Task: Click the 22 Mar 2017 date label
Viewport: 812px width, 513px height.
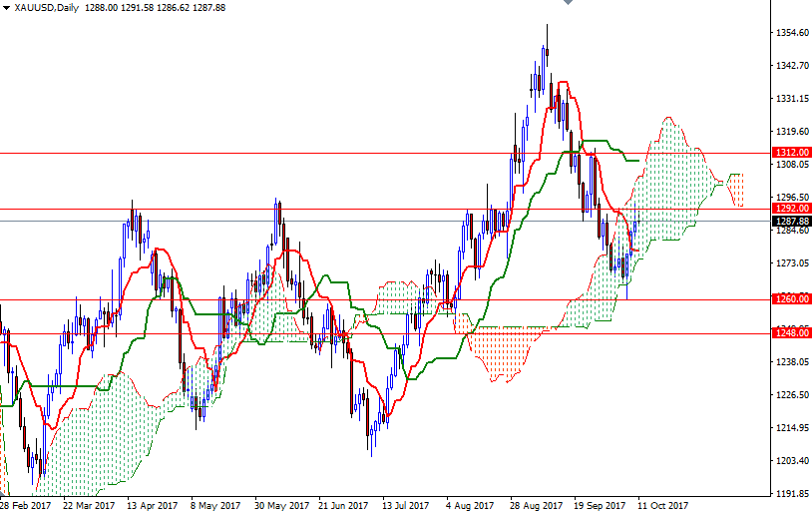Action: [89, 505]
